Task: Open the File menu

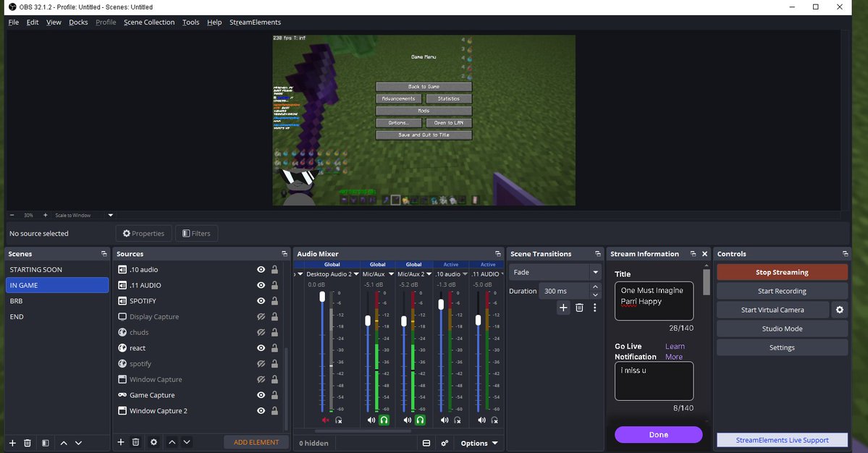Action: (x=13, y=22)
